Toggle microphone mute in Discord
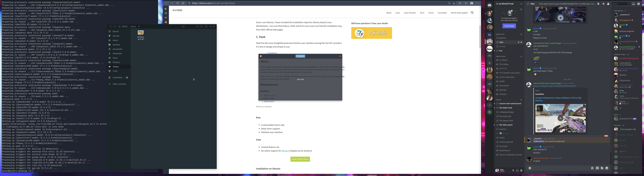 tap(513, 170)
